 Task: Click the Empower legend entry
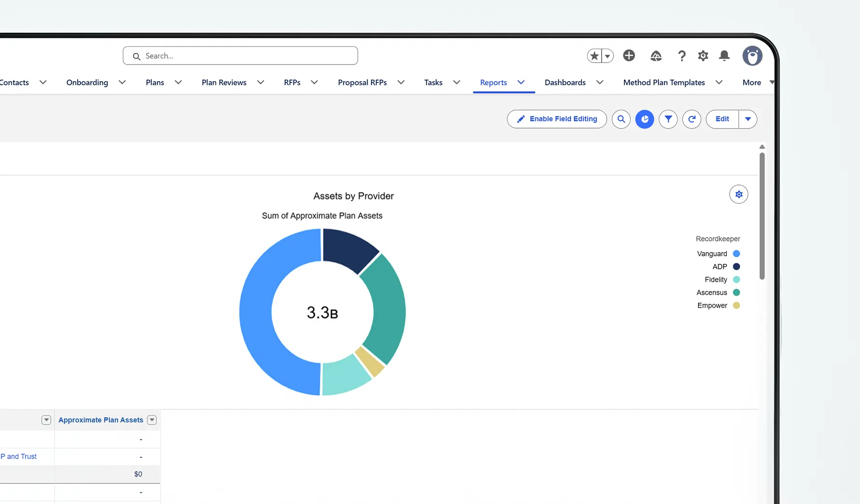coord(718,305)
